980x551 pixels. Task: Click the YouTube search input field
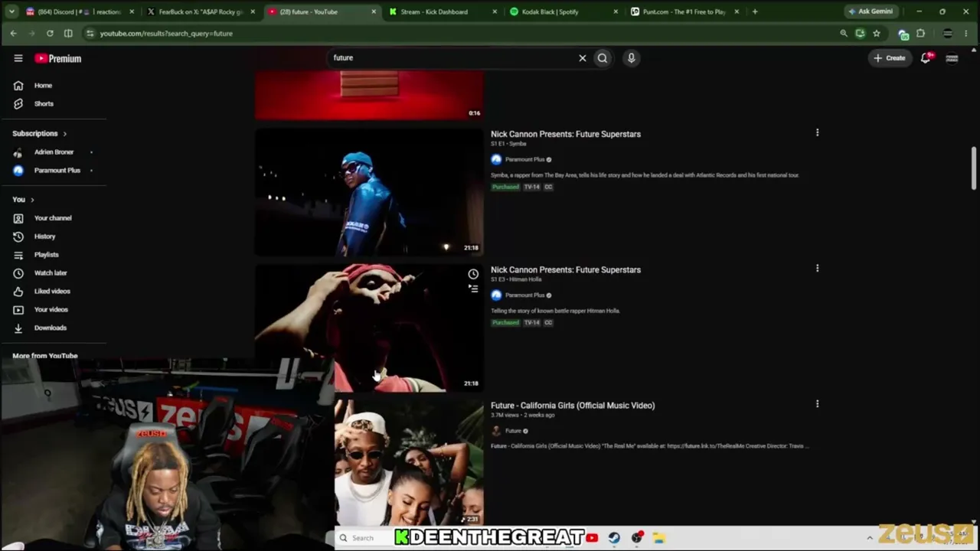pyautogui.click(x=452, y=58)
